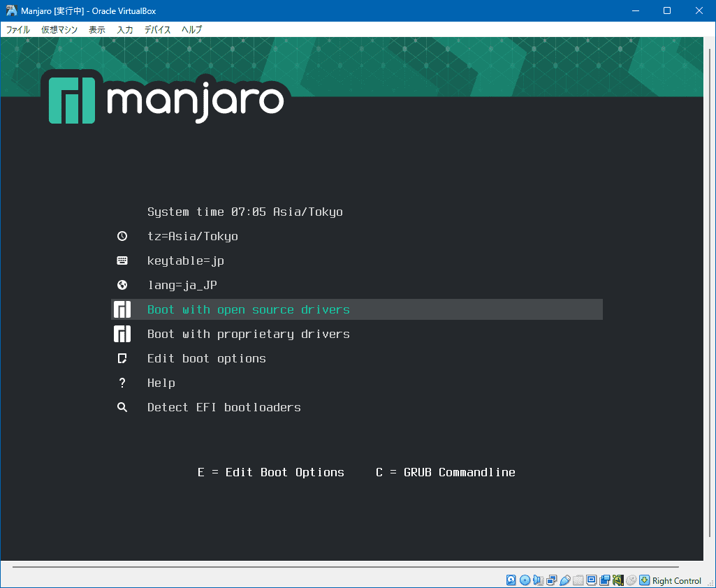Select the tz=Asia/Tokyo entry
The height and width of the screenshot is (588, 716).
click(x=192, y=237)
